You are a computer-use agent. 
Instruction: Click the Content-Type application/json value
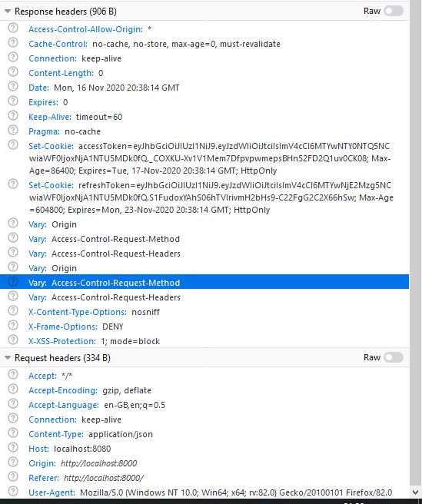121,434
